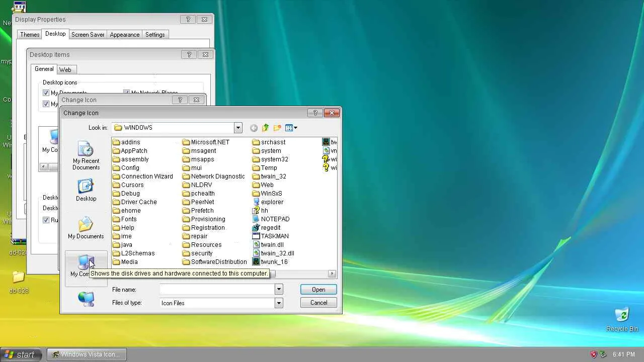Image resolution: width=644 pixels, height=362 pixels.
Task: Select the Recycle Bin desktop icon
Action: 622,320
